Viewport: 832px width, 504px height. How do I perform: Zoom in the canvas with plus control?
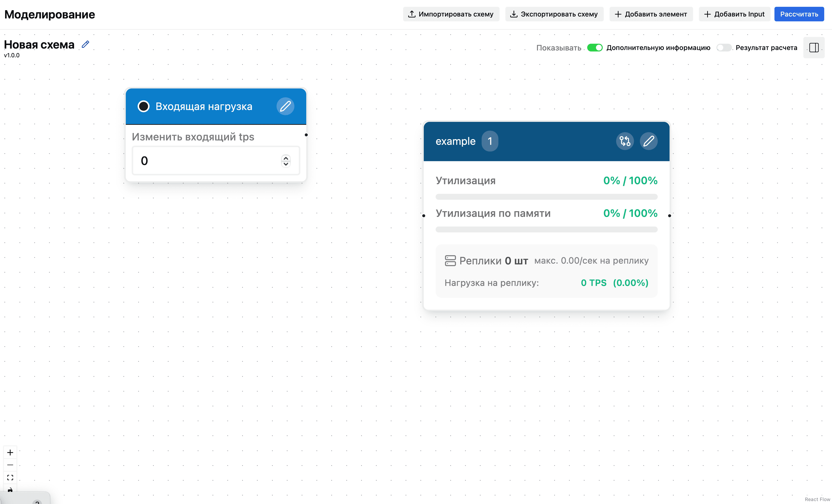(10, 452)
